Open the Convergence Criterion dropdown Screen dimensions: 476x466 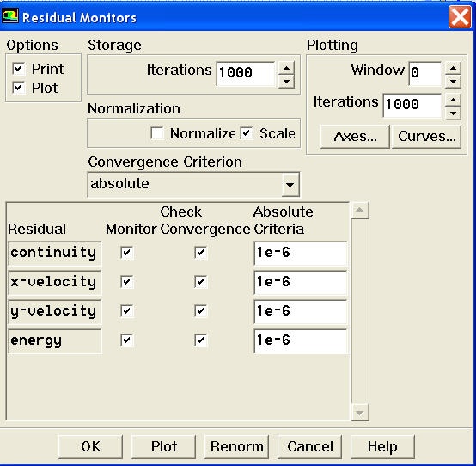click(290, 184)
